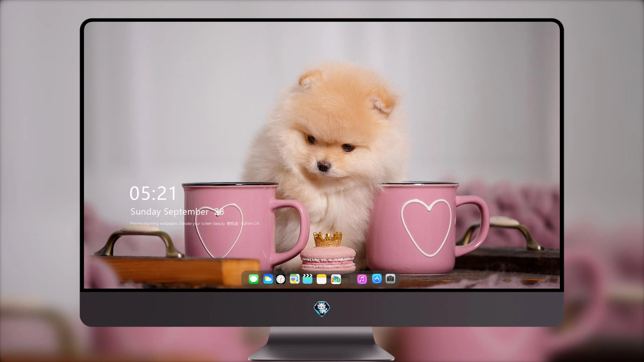This screenshot has height=362, width=644.
Task: Open the App Store icon in the dock
Action: (377, 279)
